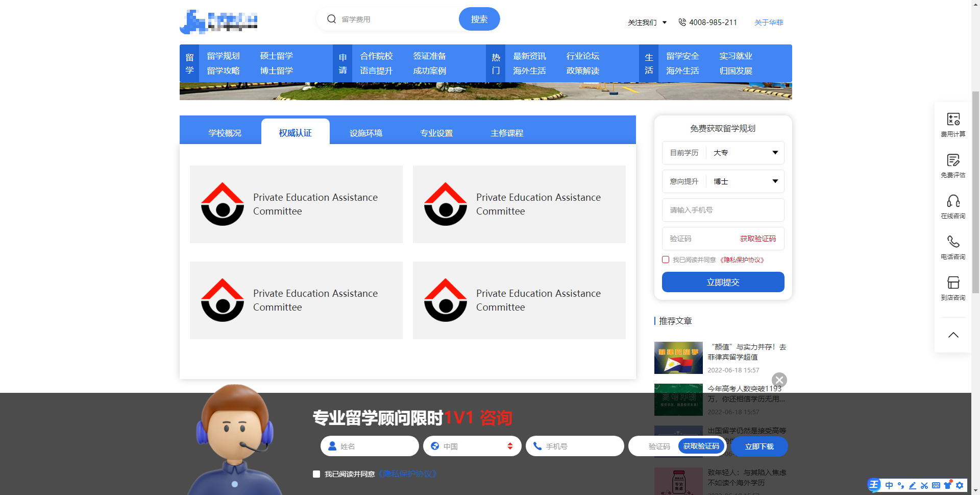This screenshot has height=495, width=980.
Task: Open the 中国 country dropdown in banner
Action: point(472,446)
